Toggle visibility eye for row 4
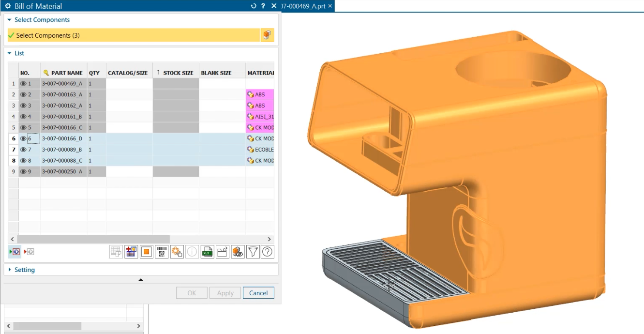Image resolution: width=644 pixels, height=334 pixels. [x=23, y=117]
